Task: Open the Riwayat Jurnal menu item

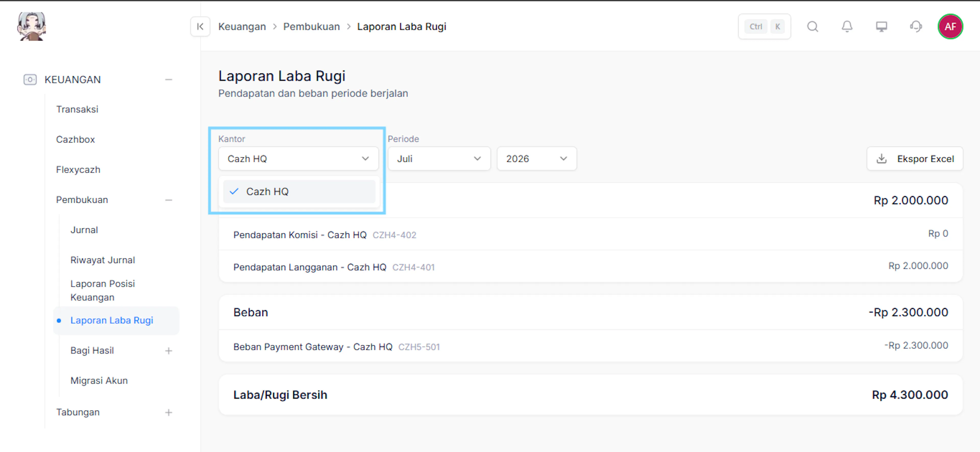Action: [x=103, y=260]
